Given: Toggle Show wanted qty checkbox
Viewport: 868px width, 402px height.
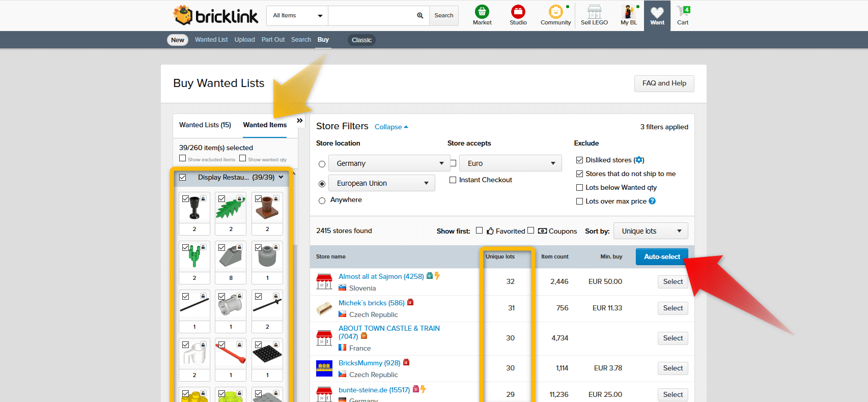Looking at the screenshot, I should (243, 158).
